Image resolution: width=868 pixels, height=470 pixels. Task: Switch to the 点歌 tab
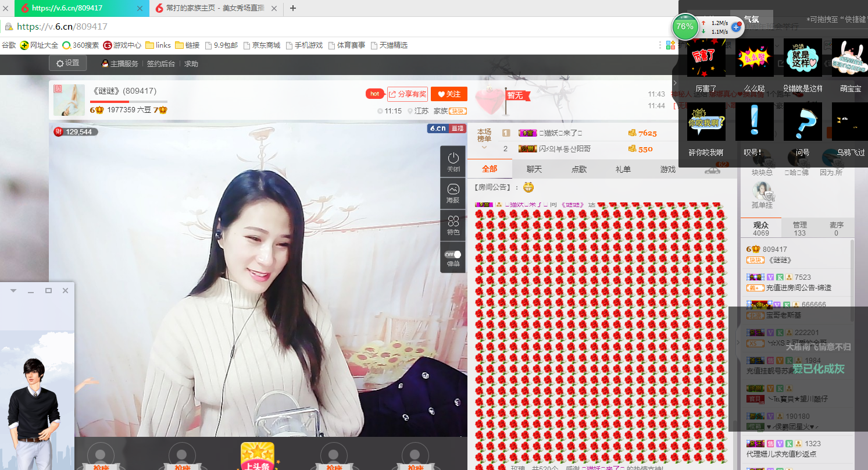(578, 169)
